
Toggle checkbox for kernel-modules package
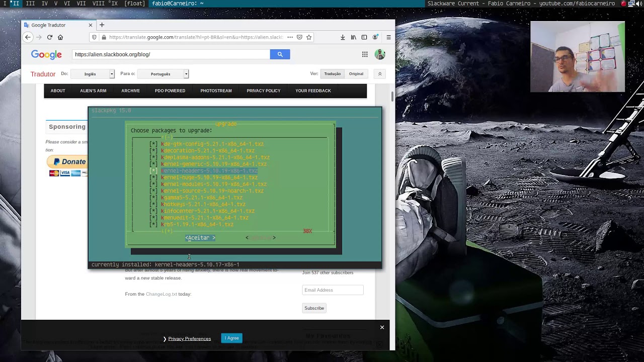tap(153, 184)
